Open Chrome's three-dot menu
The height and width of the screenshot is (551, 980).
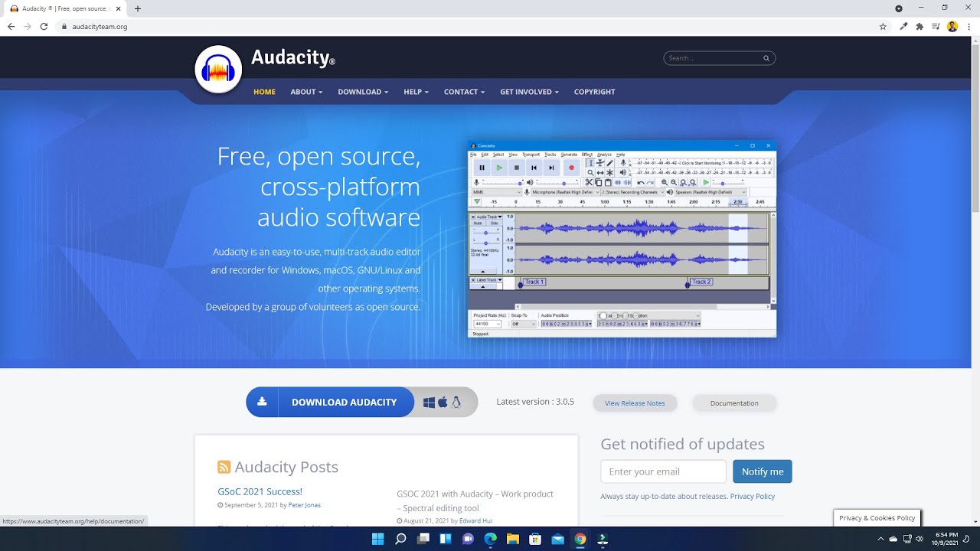[x=969, y=26]
